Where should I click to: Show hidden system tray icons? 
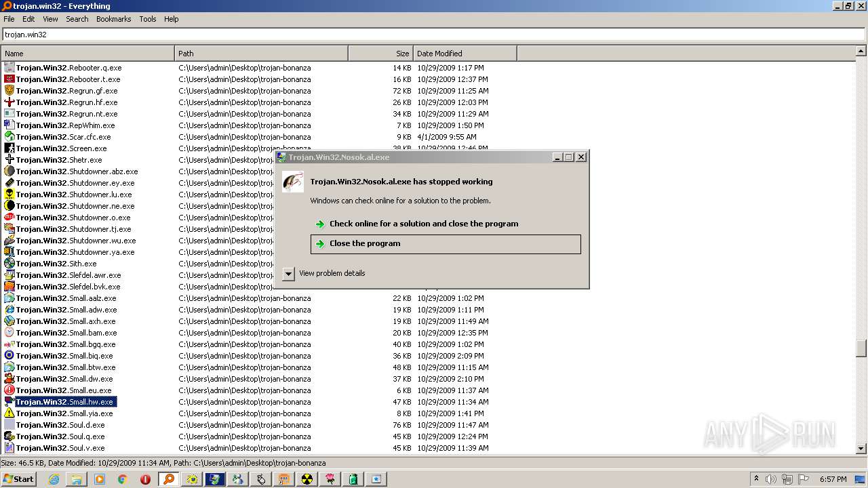[756, 479]
